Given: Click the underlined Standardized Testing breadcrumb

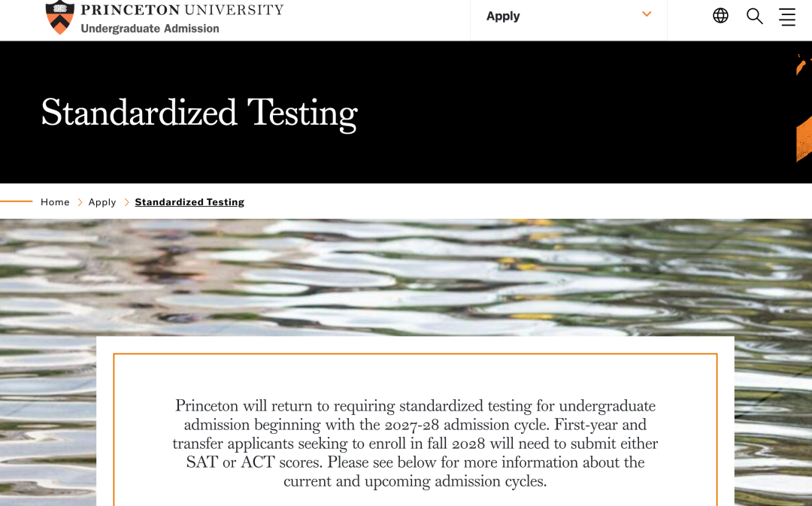Looking at the screenshot, I should [x=189, y=202].
